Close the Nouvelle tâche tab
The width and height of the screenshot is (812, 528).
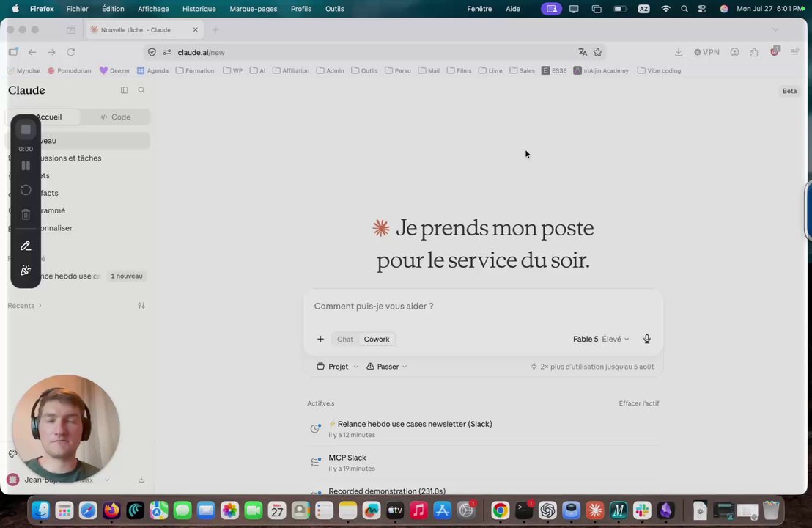(x=195, y=29)
